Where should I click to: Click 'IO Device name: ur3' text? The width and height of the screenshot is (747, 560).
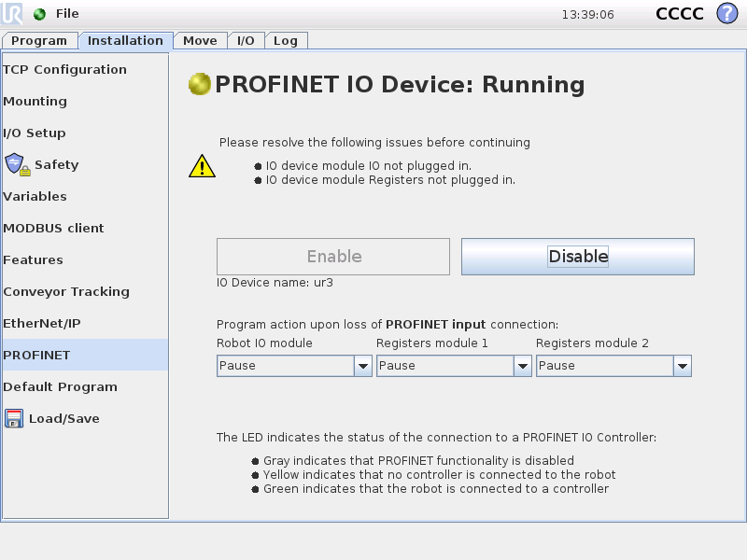point(275,283)
